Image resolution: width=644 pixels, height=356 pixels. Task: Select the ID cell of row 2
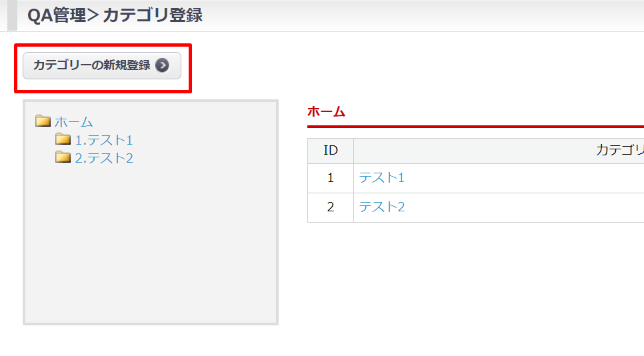[x=331, y=207]
